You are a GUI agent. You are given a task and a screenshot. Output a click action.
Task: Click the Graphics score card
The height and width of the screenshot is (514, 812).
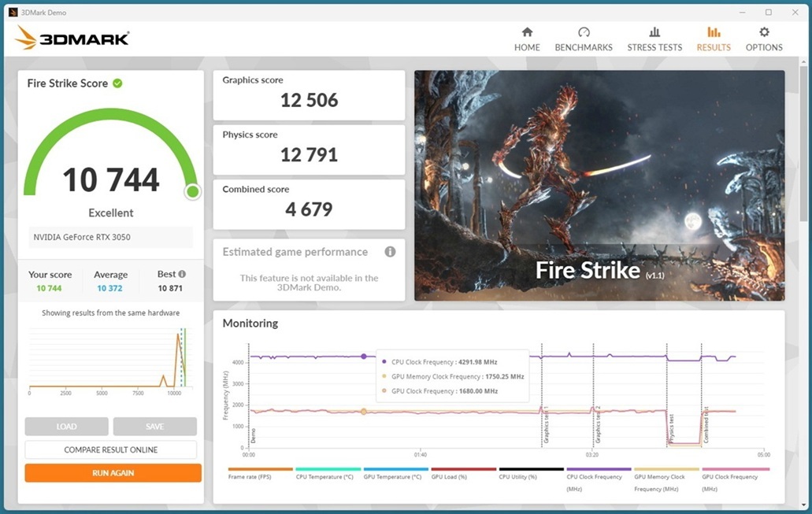(309, 94)
